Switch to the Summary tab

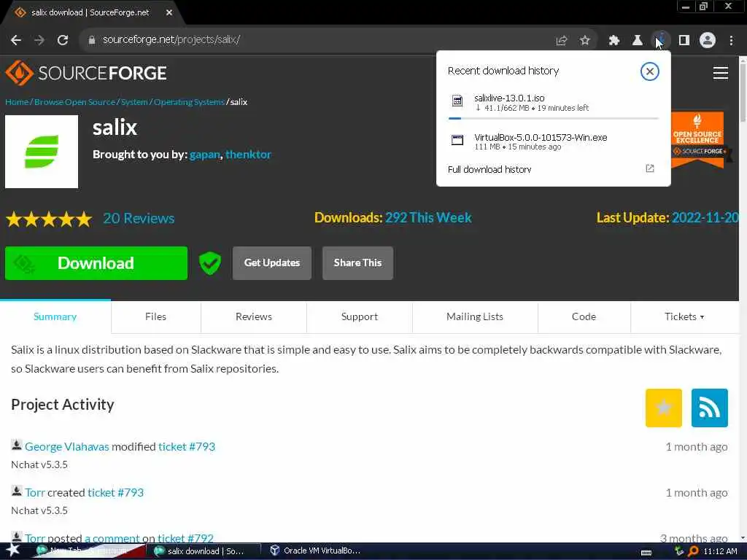click(x=55, y=316)
